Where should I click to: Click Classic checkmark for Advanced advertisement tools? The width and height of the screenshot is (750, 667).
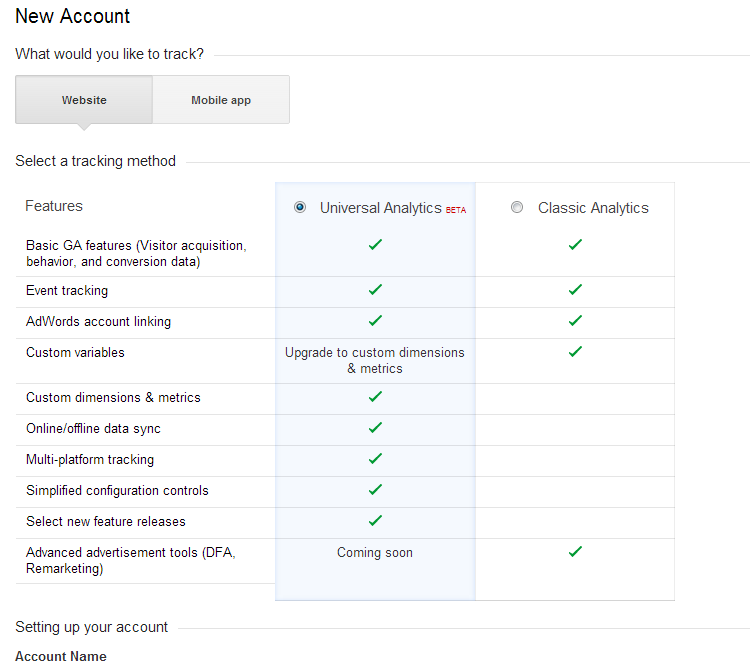pyautogui.click(x=575, y=552)
